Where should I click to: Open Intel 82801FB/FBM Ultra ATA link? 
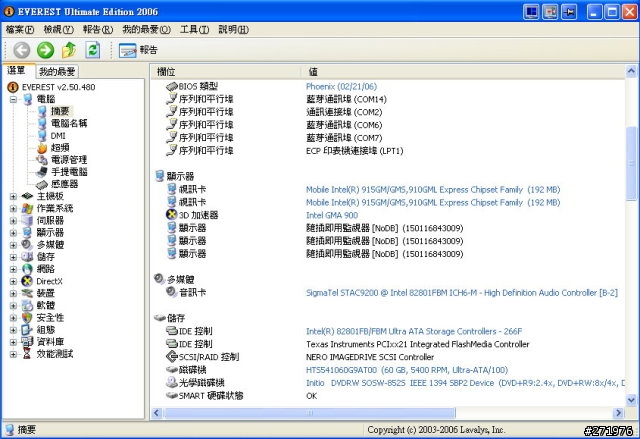pyautogui.click(x=414, y=331)
